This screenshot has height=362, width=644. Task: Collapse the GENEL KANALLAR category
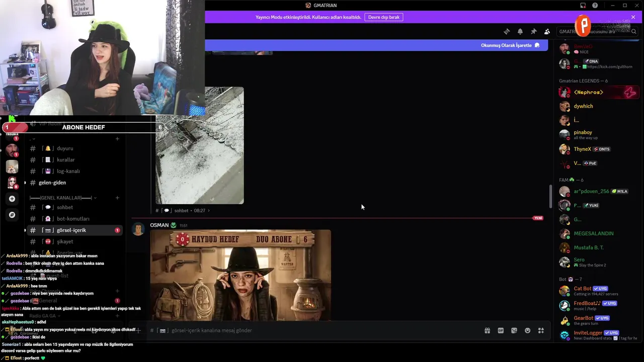click(x=63, y=198)
